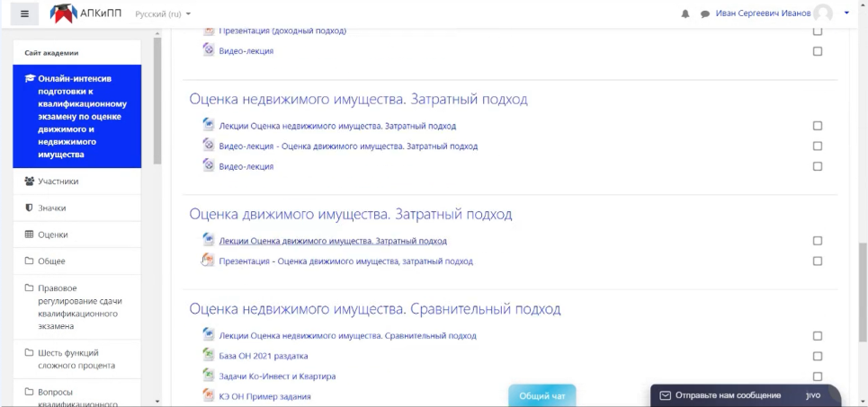
Task: Click icon next to 'База ОН 2021 раздатка'
Action: pyautogui.click(x=209, y=356)
